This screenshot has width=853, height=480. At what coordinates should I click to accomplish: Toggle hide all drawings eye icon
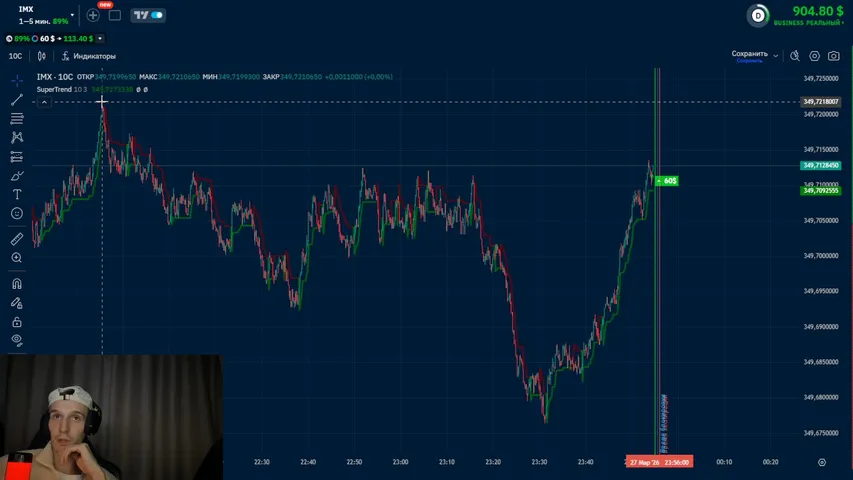17,341
